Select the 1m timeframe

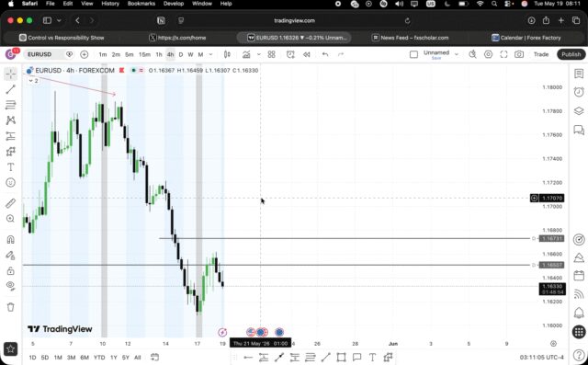(x=102, y=54)
